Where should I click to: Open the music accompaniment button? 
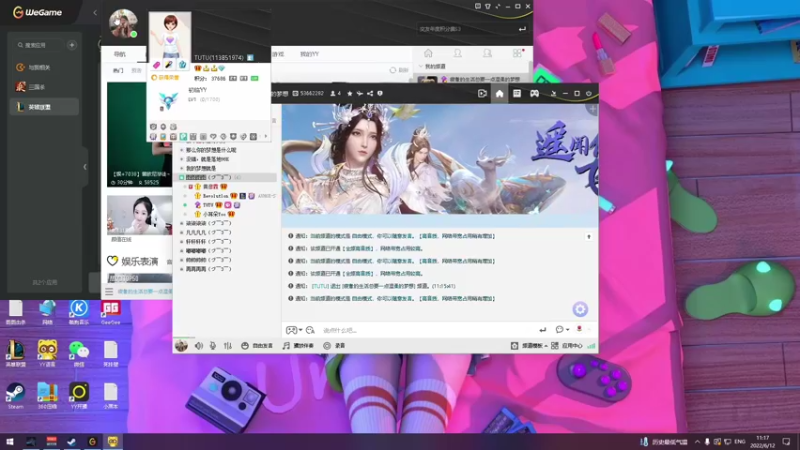click(298, 345)
